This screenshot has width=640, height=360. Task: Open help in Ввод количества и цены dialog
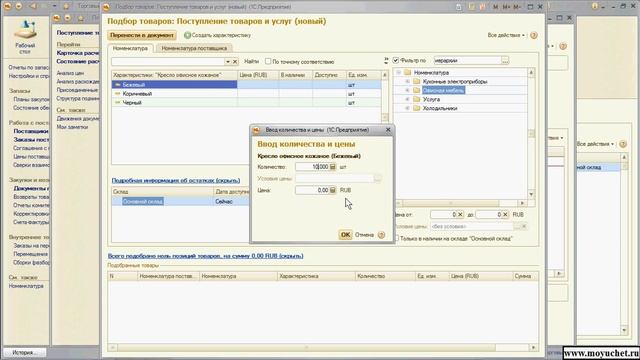click(x=381, y=235)
